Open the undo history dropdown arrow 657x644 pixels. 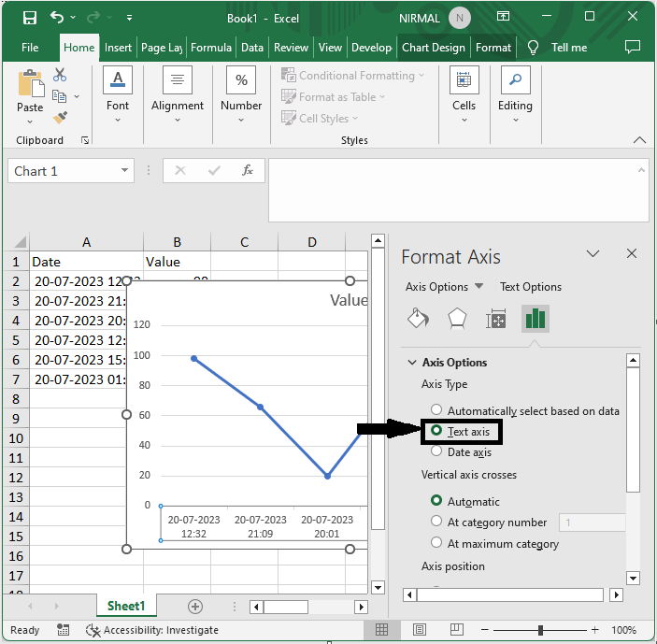[x=73, y=17]
